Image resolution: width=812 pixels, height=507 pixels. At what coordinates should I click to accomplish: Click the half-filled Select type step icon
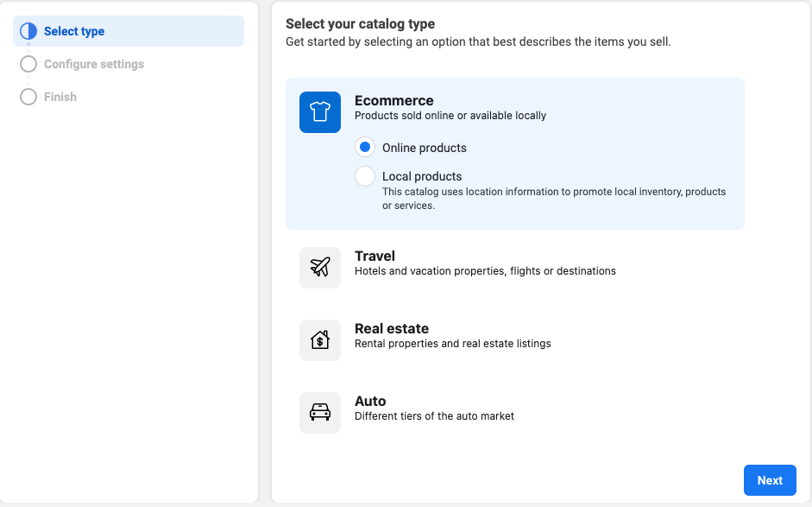click(x=28, y=31)
